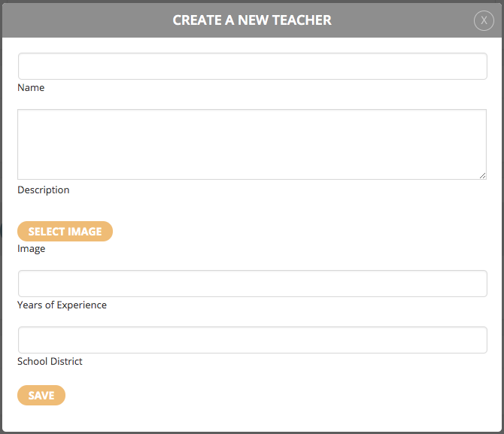This screenshot has height=434, width=504.
Task: Click empty space right of Select Image
Action: pos(290,231)
